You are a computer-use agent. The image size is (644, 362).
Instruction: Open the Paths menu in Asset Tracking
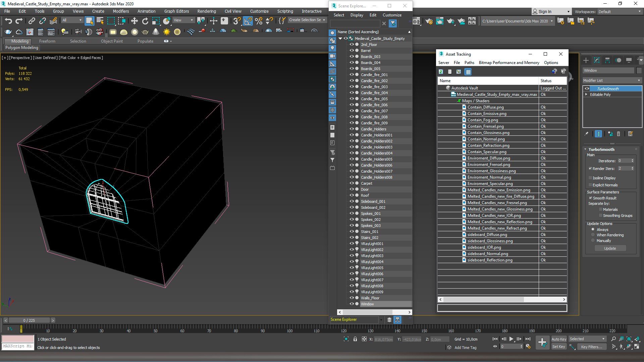coord(469,63)
